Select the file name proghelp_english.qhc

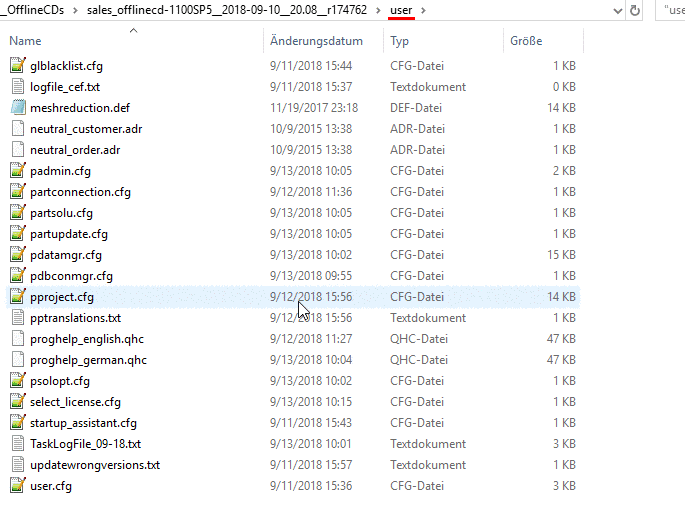87,339
